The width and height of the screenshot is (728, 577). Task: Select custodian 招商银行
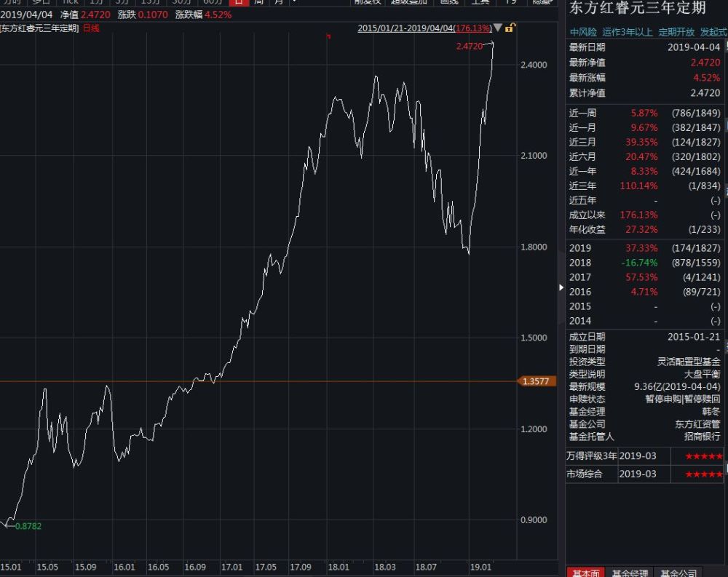pyautogui.click(x=702, y=437)
